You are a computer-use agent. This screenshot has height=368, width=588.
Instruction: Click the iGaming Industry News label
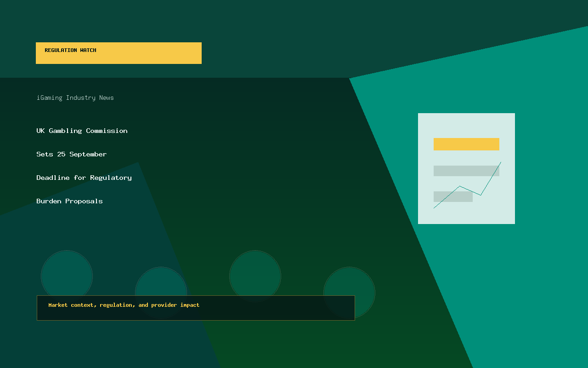point(75,98)
